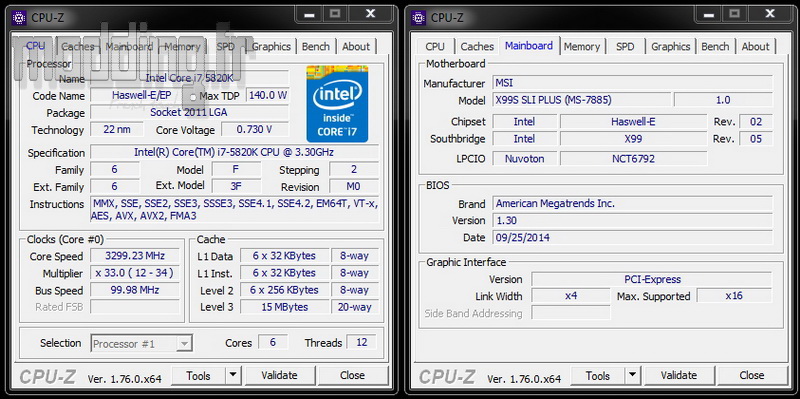Open the SPD tab in right window

[x=625, y=46]
